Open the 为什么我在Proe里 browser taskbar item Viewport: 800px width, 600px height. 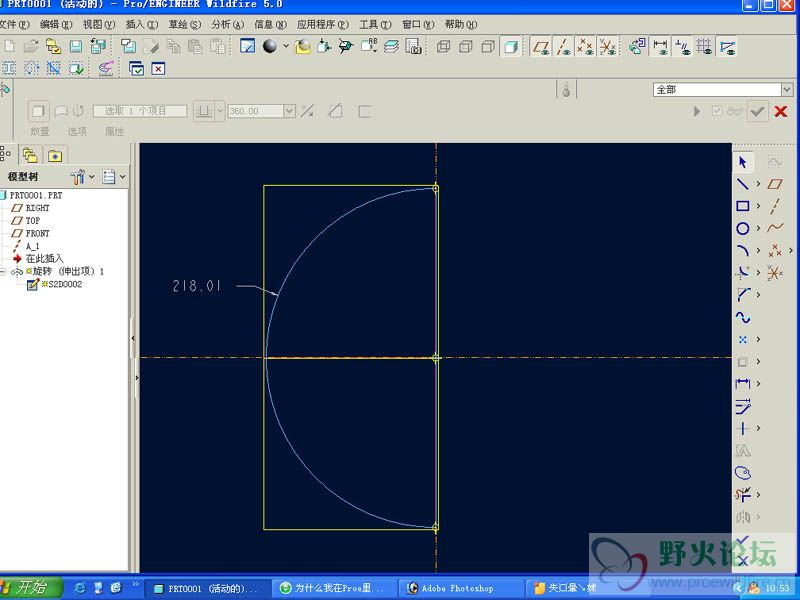pyautogui.click(x=334, y=588)
